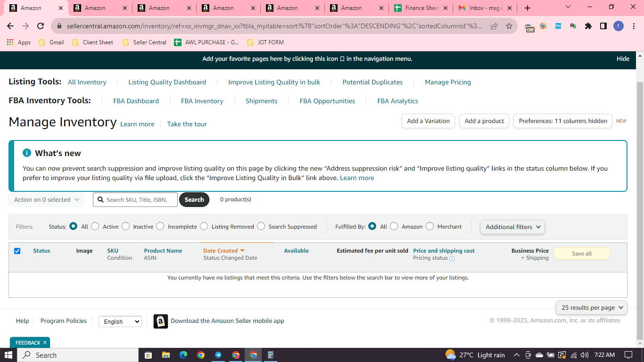The image size is (644, 362).
Task: Select the Incomplete status filter
Action: point(160,226)
